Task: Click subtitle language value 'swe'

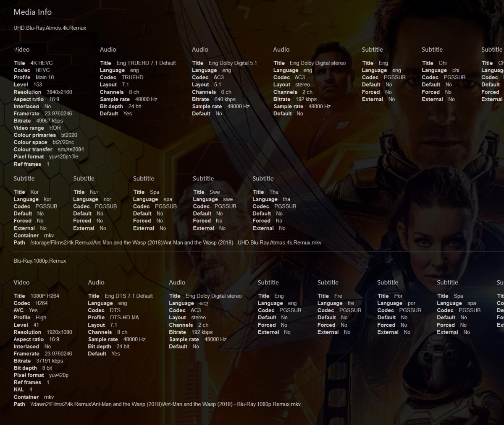Action: coord(228,199)
